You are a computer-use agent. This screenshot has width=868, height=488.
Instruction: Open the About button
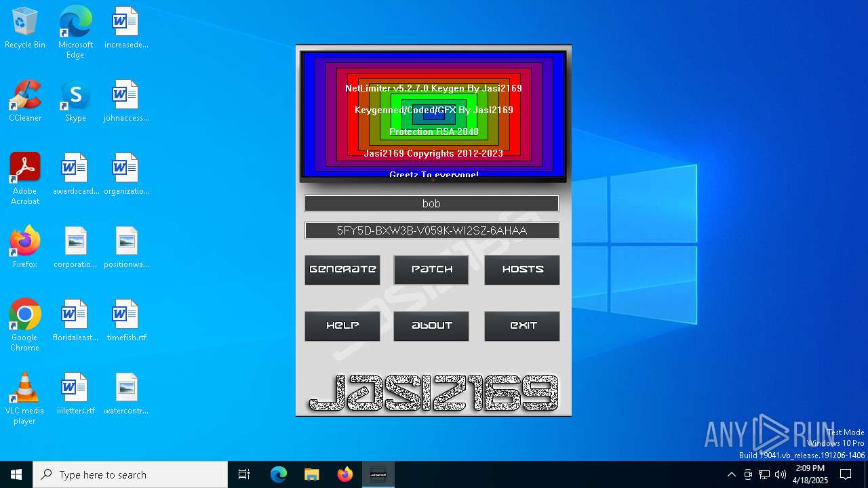tap(431, 326)
